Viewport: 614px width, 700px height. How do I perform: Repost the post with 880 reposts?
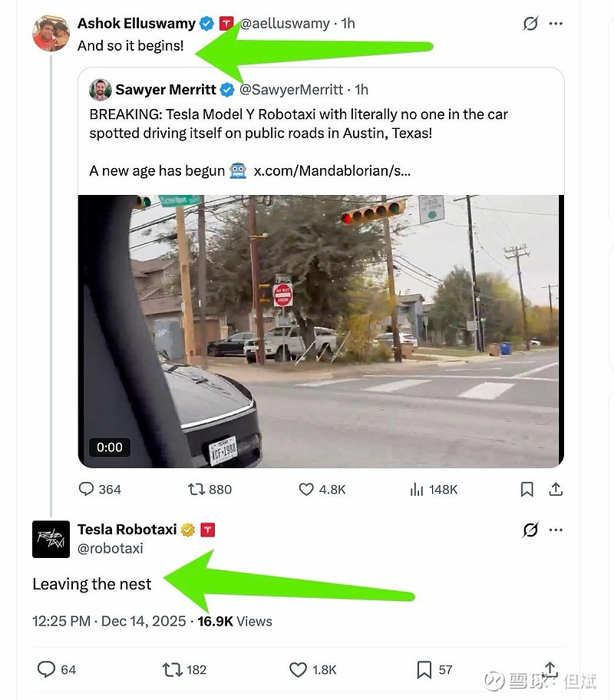click(196, 489)
